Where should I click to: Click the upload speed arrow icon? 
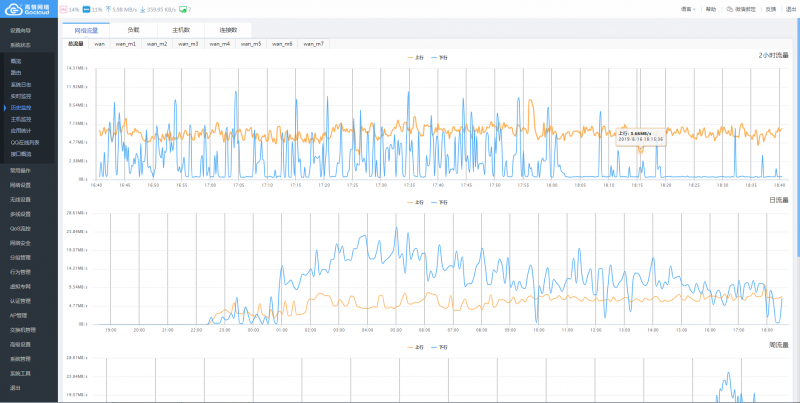[108, 9]
